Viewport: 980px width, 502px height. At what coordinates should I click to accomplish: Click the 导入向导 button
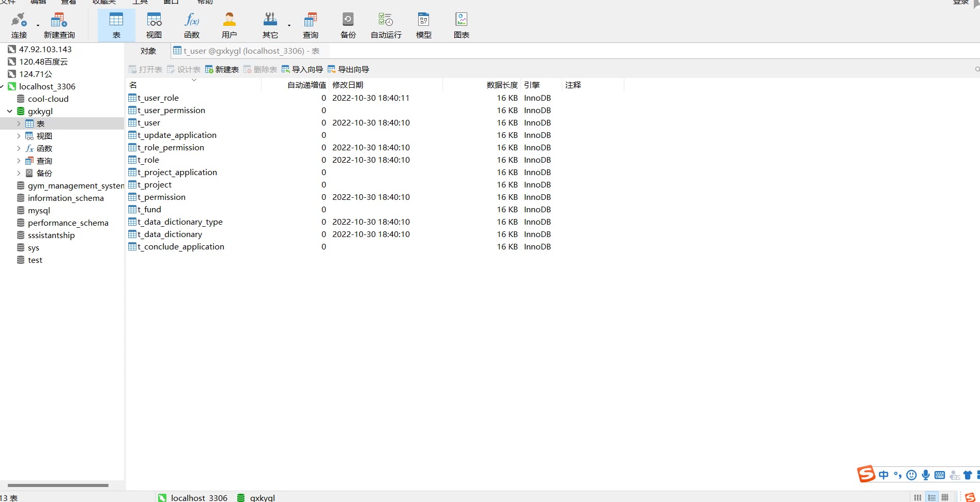coord(302,70)
